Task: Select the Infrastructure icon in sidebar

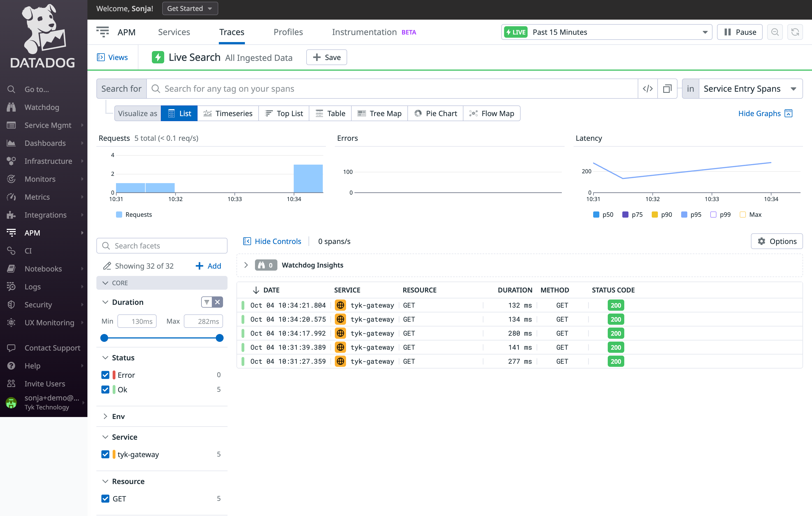Action: click(x=11, y=161)
